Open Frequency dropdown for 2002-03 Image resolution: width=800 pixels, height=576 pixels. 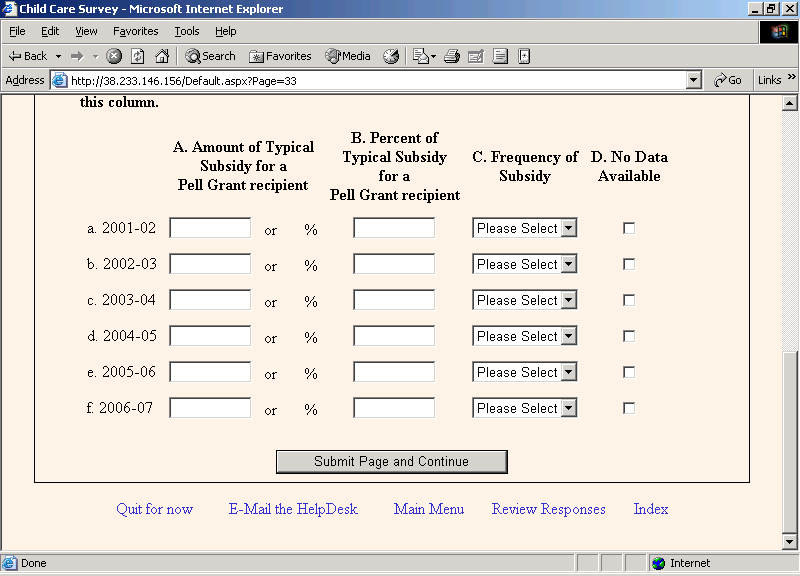click(524, 264)
